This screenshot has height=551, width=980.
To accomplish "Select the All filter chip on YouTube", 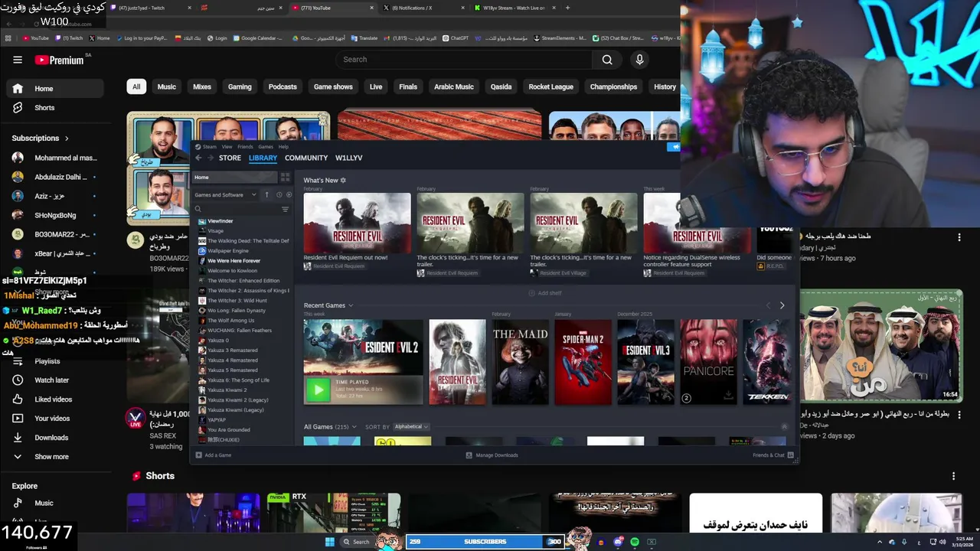I will [136, 87].
